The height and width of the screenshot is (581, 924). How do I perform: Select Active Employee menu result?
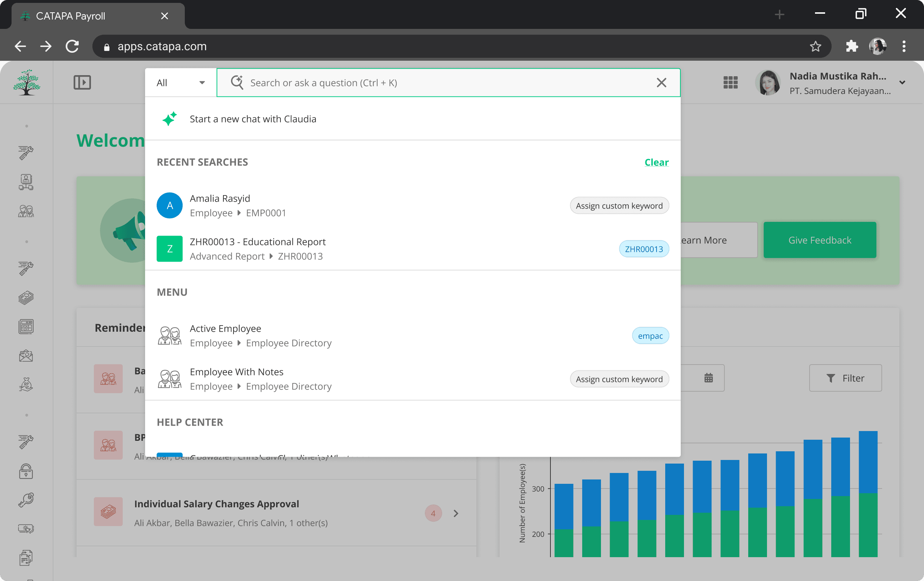261,336
